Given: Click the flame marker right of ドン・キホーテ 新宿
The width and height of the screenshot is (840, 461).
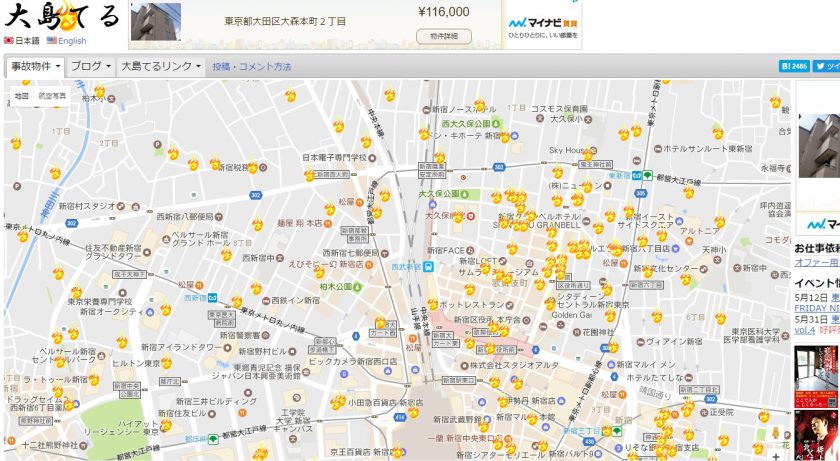Looking at the screenshot, I should click(505, 137).
